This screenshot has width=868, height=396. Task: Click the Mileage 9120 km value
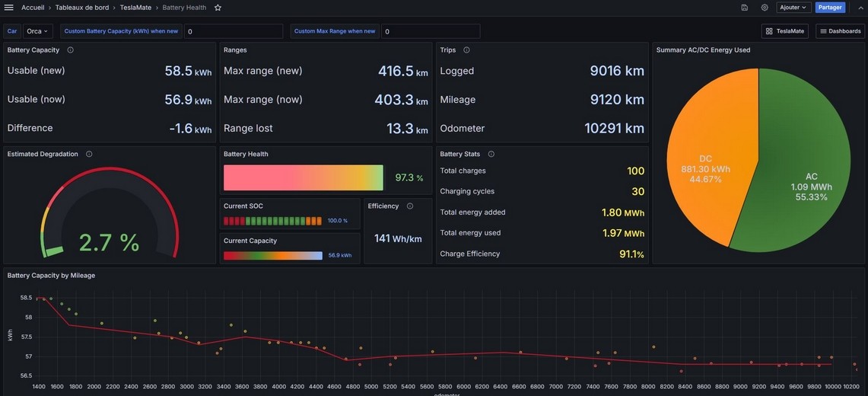[x=617, y=100]
